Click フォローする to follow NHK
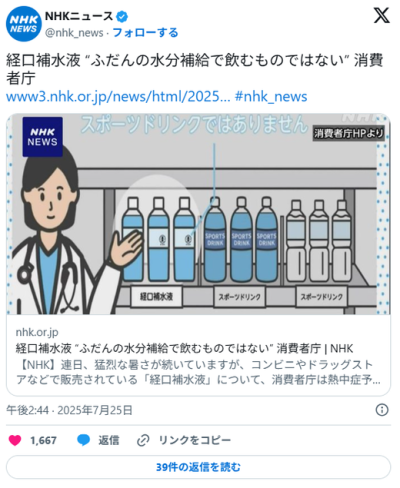Screen dimensions: 400x488 coord(145,33)
